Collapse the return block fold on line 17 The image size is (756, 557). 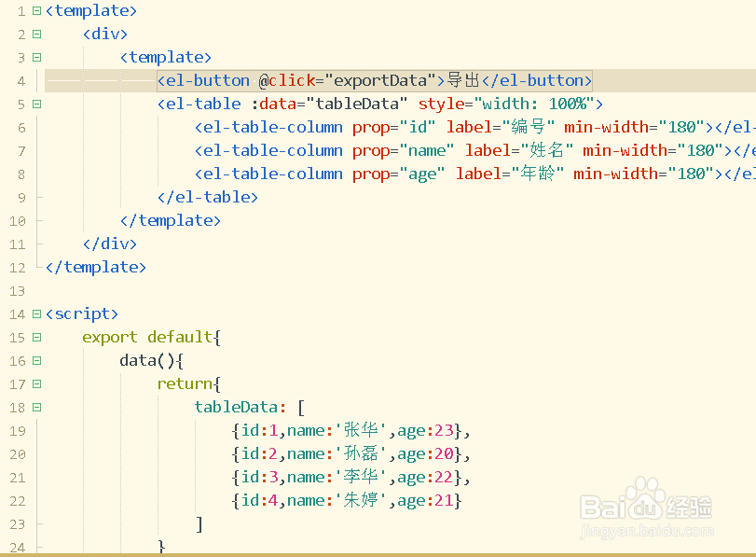pyautogui.click(x=36, y=384)
